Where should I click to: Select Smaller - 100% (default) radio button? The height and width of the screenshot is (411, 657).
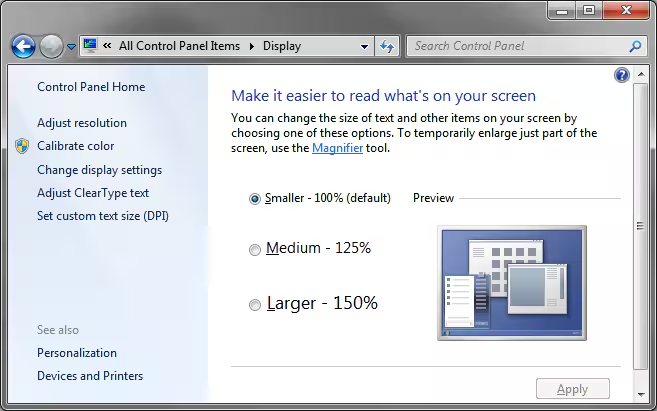click(255, 199)
